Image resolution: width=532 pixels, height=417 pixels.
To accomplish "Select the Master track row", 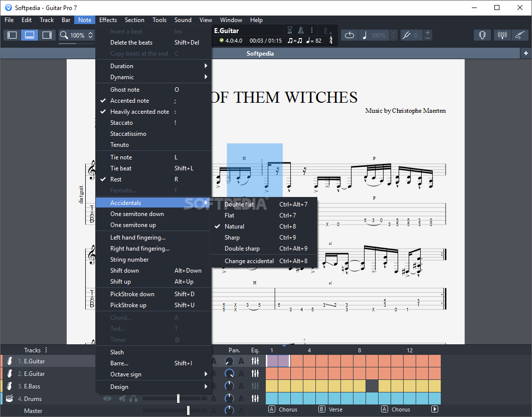I will (x=33, y=411).
